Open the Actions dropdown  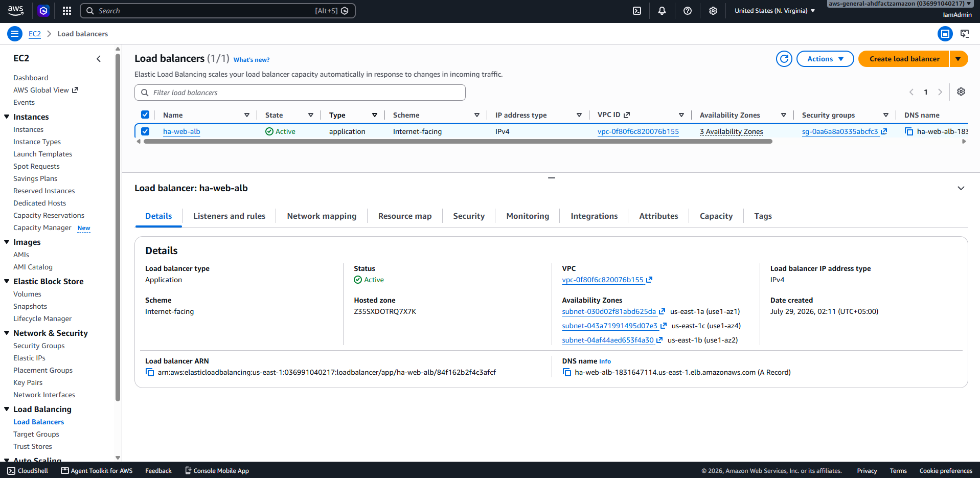click(x=825, y=59)
